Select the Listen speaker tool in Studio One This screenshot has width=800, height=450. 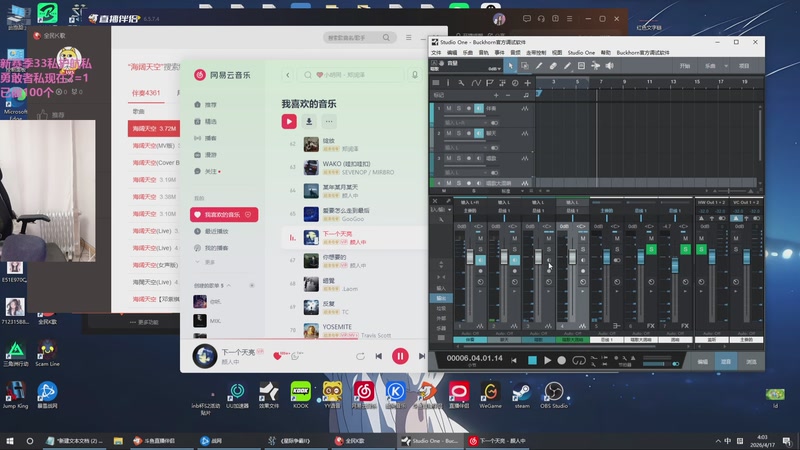pos(610,66)
